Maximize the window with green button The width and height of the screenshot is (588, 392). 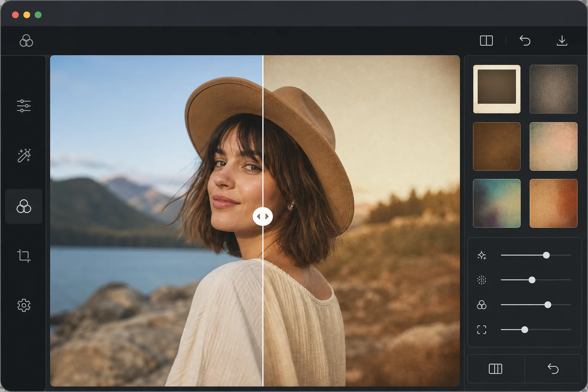tap(38, 15)
